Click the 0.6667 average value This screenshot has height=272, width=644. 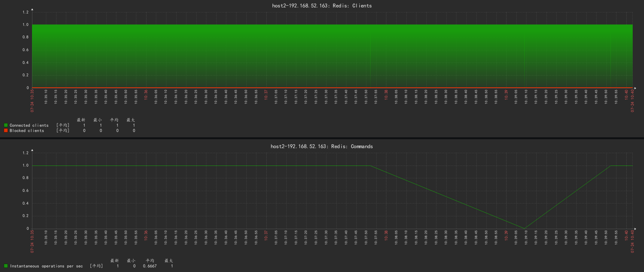click(150, 266)
